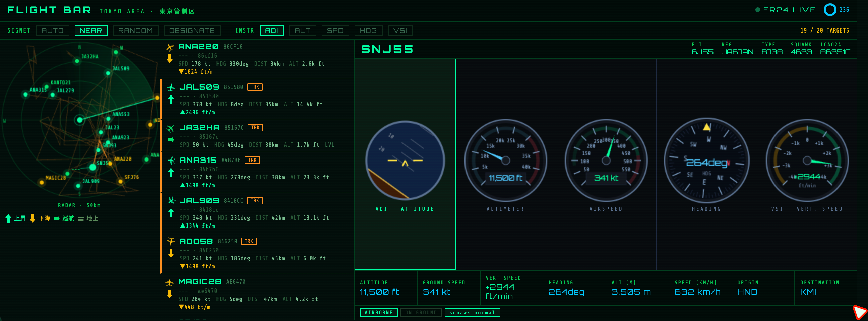Click the JA32HA aircraft icon
The width and height of the screenshot is (868, 321).
click(171, 128)
